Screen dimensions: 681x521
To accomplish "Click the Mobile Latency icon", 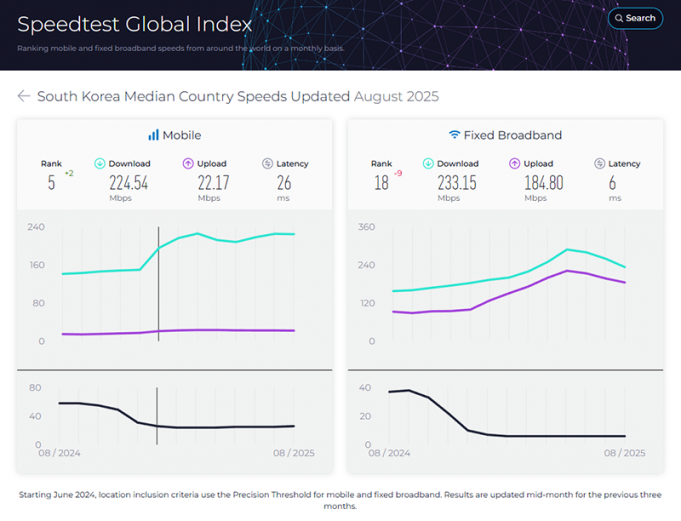I will click(267, 163).
